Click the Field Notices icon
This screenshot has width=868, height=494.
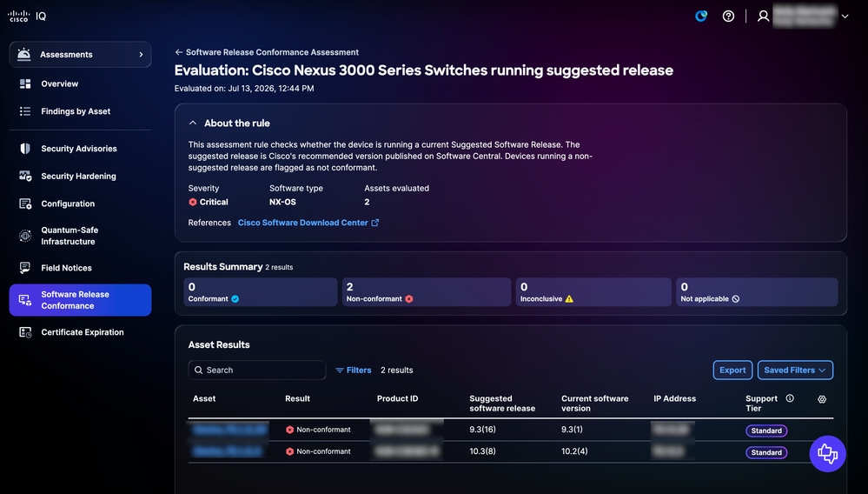click(x=25, y=268)
